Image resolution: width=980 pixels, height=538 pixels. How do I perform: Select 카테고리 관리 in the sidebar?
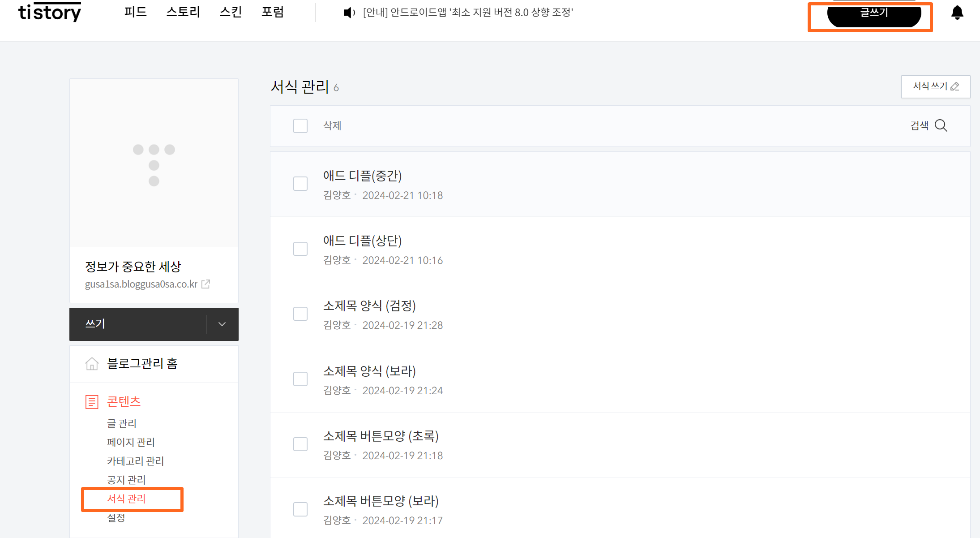coord(135,461)
